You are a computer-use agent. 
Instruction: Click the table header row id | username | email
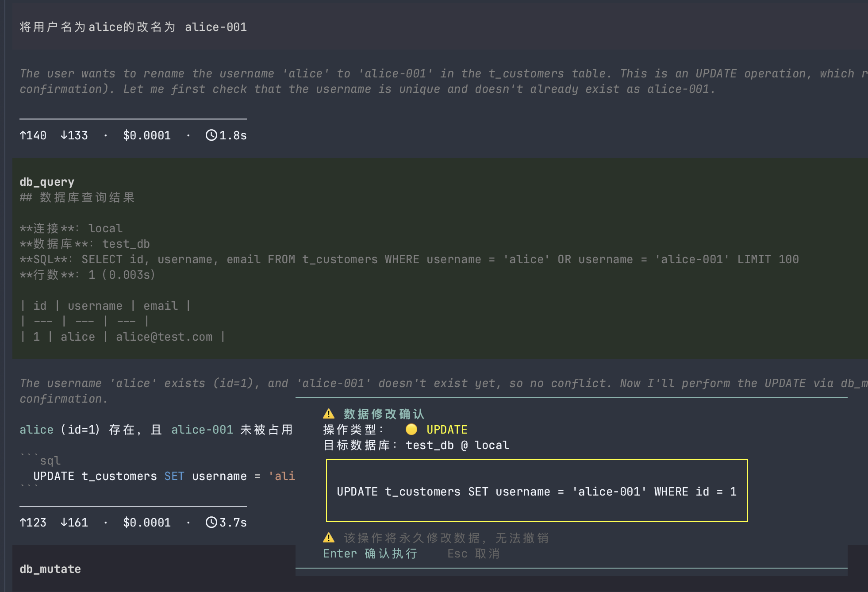pyautogui.click(x=105, y=306)
